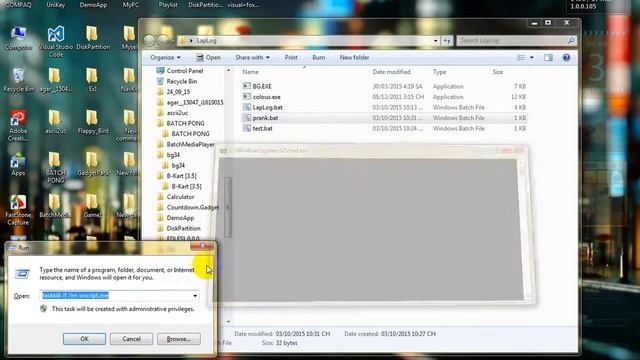Expand the Run dialog Open combo dropdown
The width and height of the screenshot is (640, 360).
pyautogui.click(x=195, y=296)
